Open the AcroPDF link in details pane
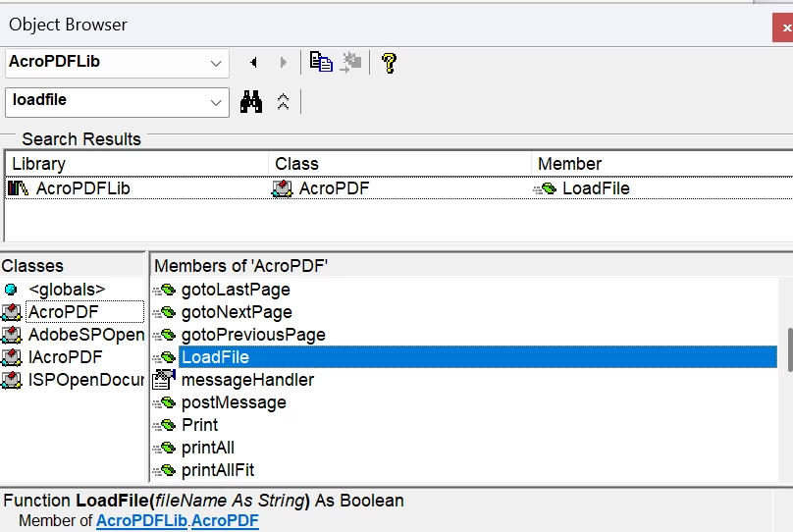 (x=225, y=520)
